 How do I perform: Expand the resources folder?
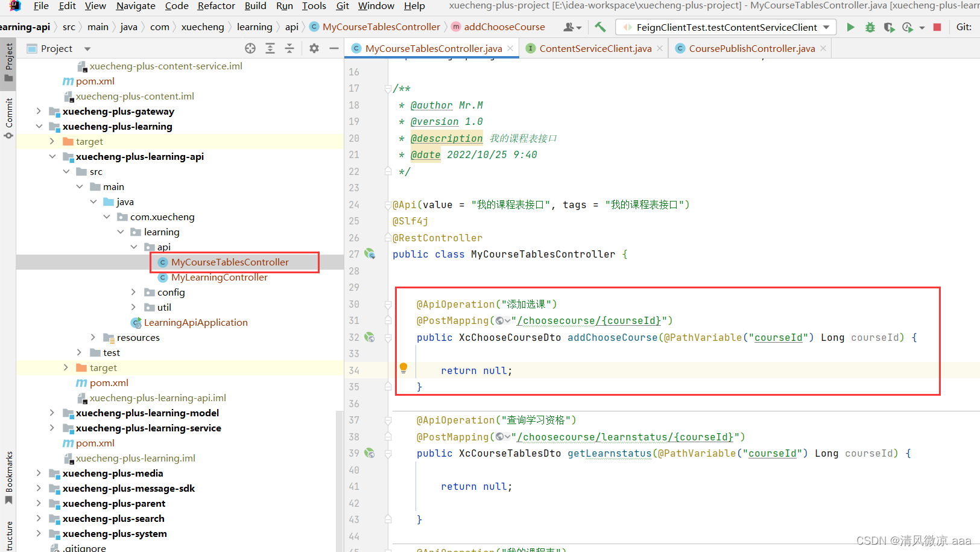[x=93, y=337]
